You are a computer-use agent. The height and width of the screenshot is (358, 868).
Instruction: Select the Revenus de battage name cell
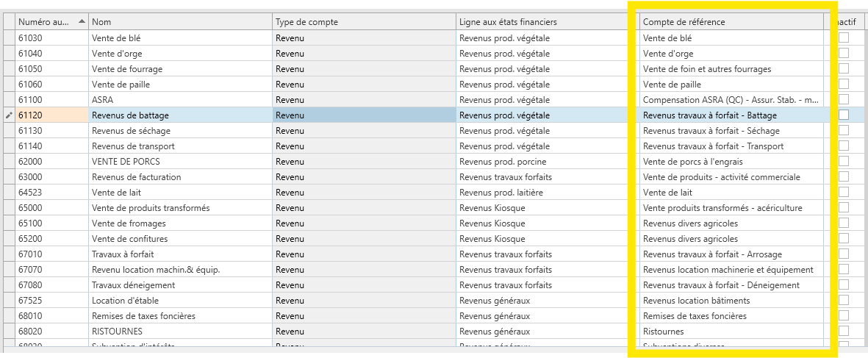coord(180,115)
